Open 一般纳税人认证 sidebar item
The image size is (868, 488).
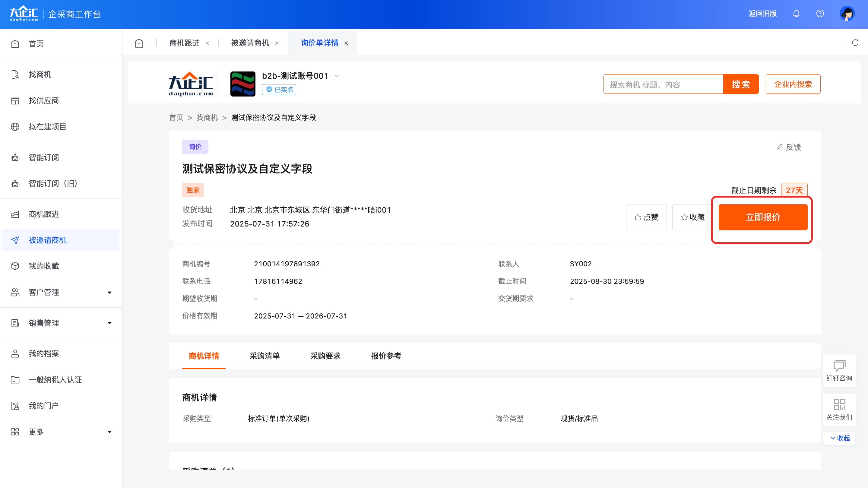click(x=61, y=380)
